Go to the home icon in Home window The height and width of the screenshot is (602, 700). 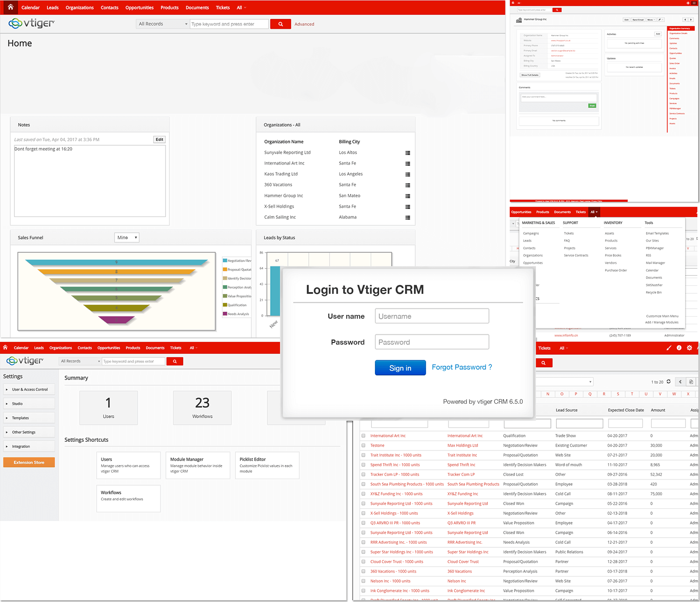pos(10,7)
